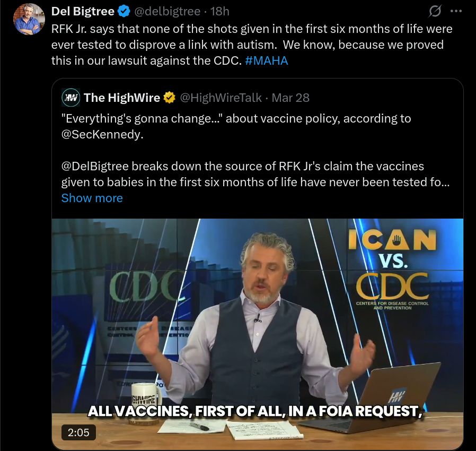Click Del Bigtree's blue verified badge

pyautogui.click(x=124, y=12)
